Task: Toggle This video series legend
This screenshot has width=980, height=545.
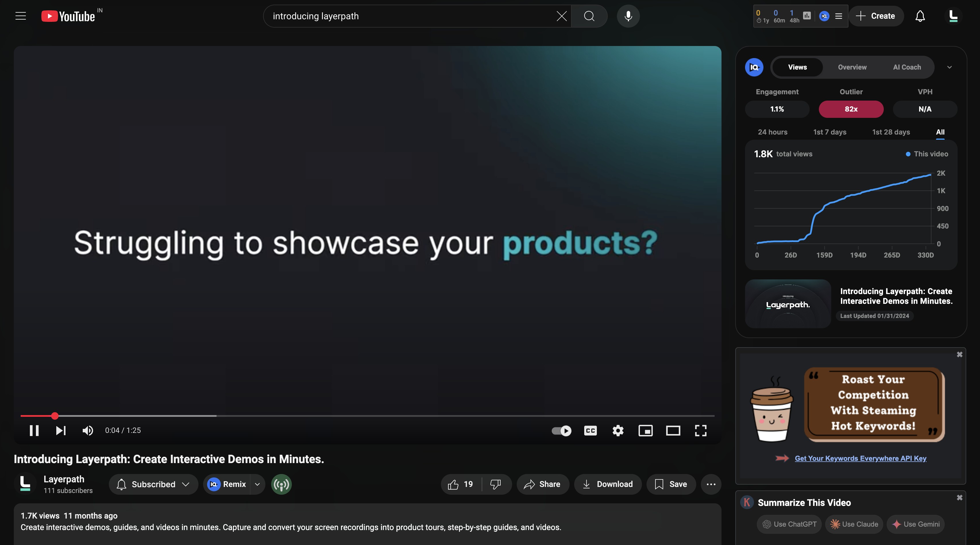Action: coord(927,154)
